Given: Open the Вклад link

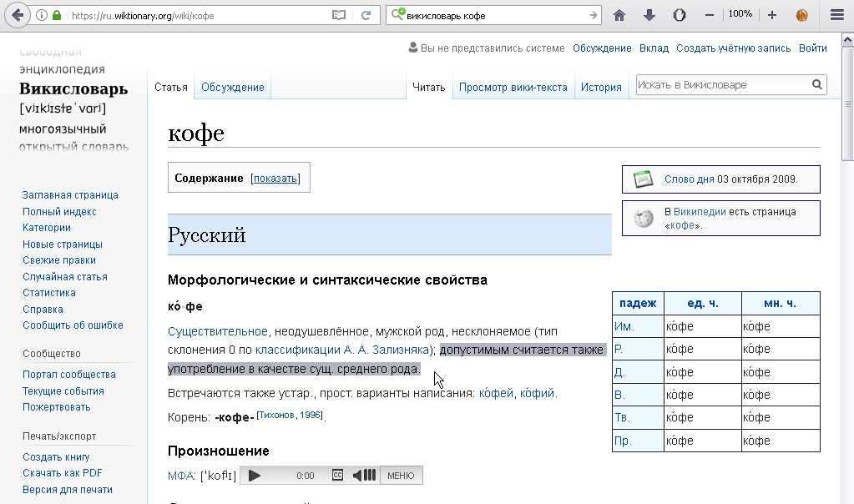Looking at the screenshot, I should pos(654,48).
